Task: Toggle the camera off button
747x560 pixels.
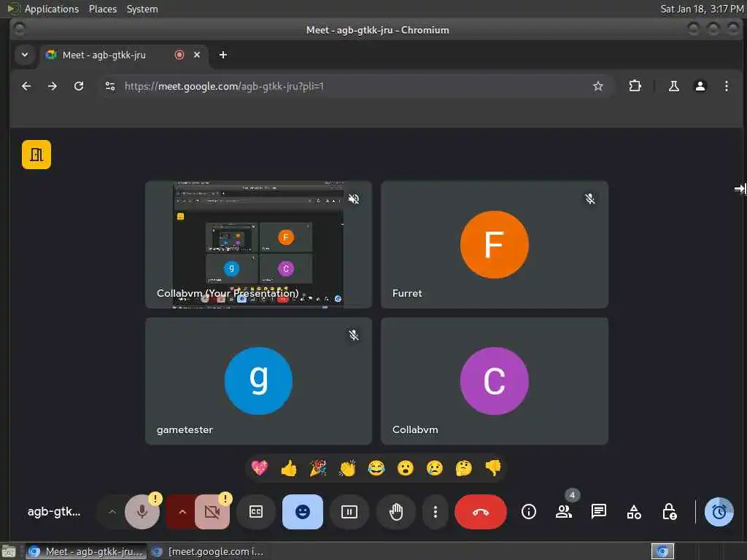Action: click(212, 512)
